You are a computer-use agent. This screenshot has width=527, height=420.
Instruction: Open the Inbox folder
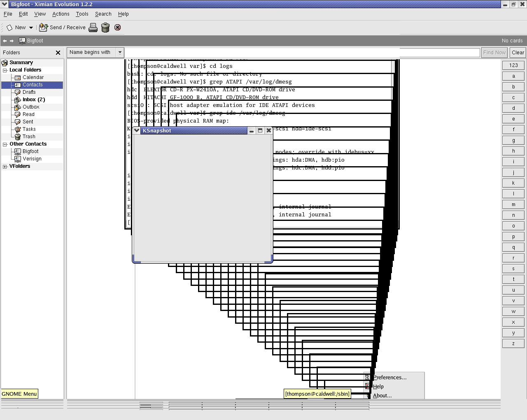tap(34, 100)
